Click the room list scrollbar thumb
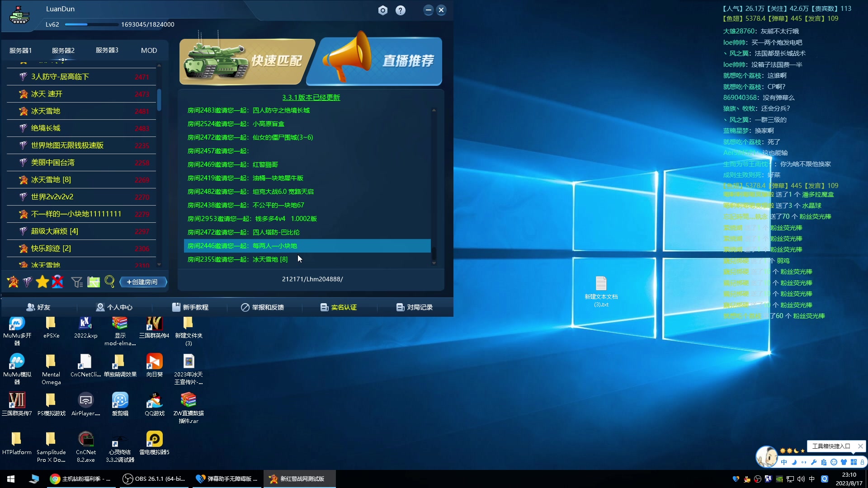This screenshot has height=488, width=868. point(159,99)
